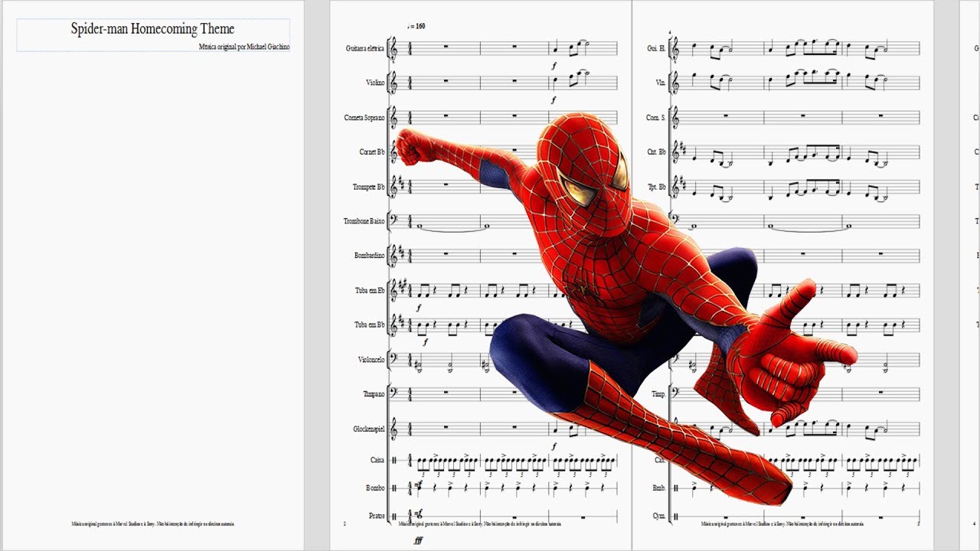Click the abbreviated "Bmb." label
980x551 pixels.
658,487
